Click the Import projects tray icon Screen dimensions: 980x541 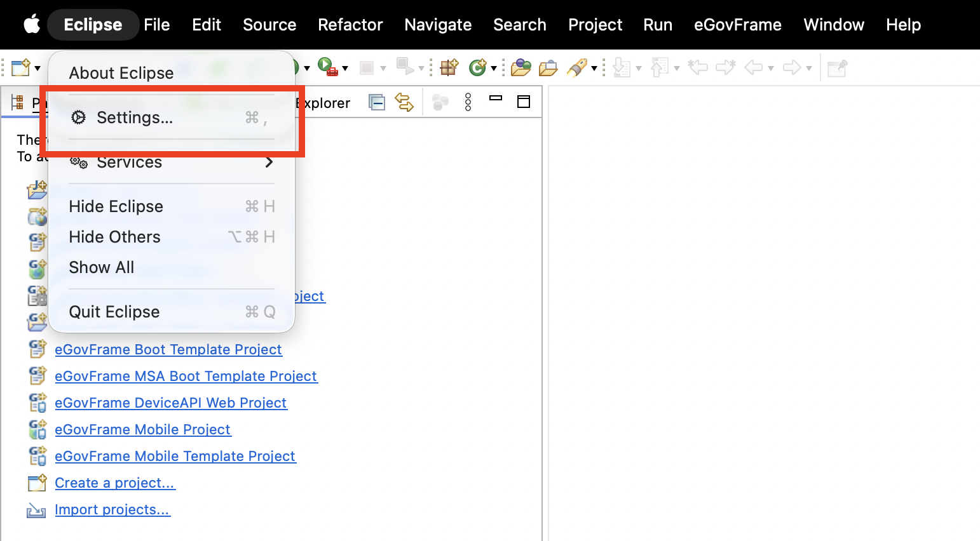pos(36,510)
